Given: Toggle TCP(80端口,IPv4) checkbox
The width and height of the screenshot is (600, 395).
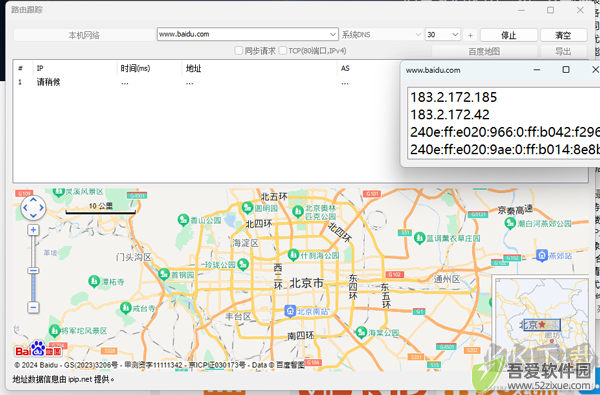Looking at the screenshot, I should pyautogui.click(x=283, y=51).
